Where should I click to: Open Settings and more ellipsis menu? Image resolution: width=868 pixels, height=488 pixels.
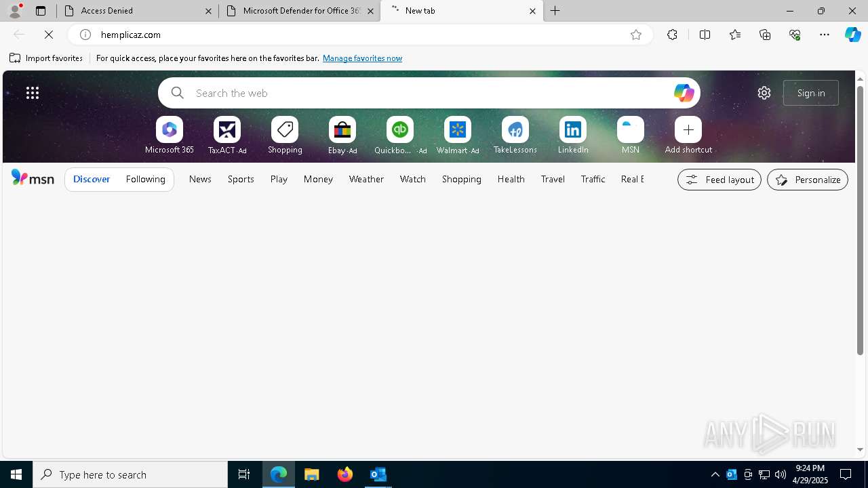click(x=825, y=35)
